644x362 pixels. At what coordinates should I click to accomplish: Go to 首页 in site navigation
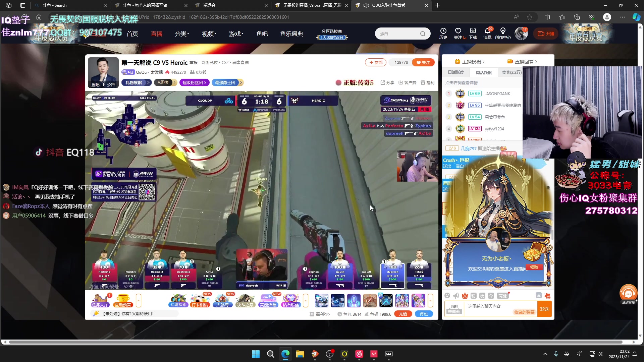pos(132,34)
